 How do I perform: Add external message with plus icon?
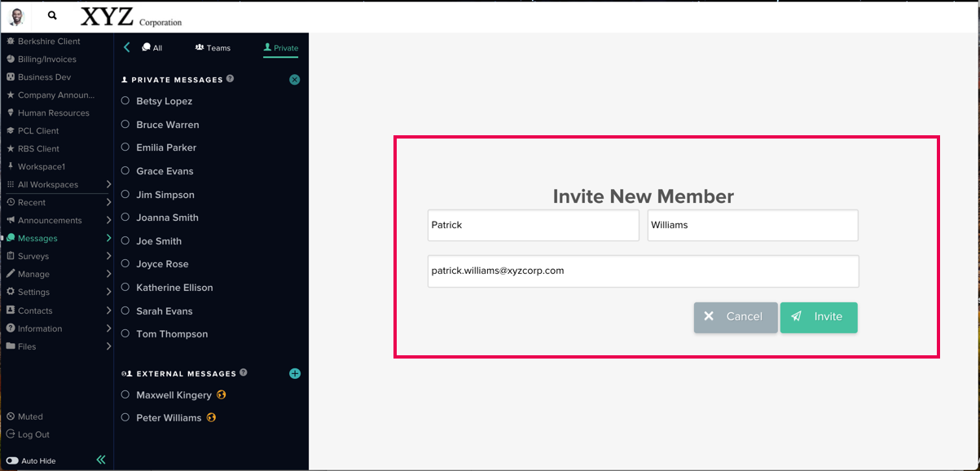tap(295, 373)
